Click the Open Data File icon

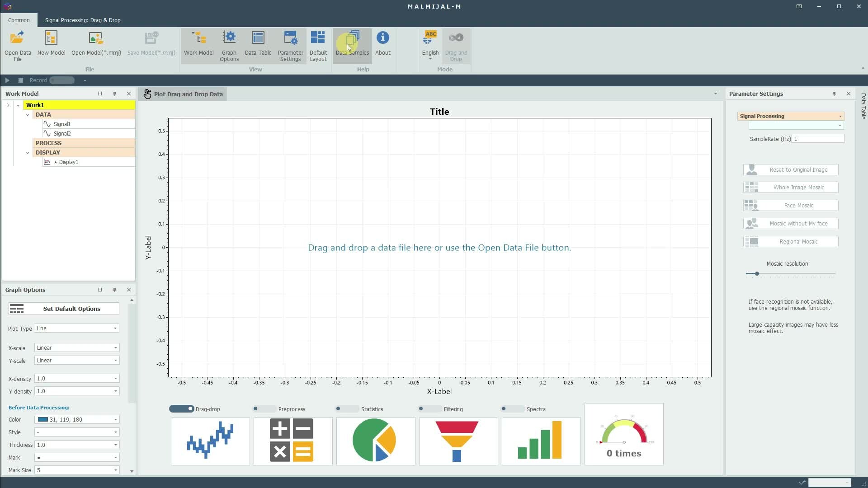click(x=18, y=38)
